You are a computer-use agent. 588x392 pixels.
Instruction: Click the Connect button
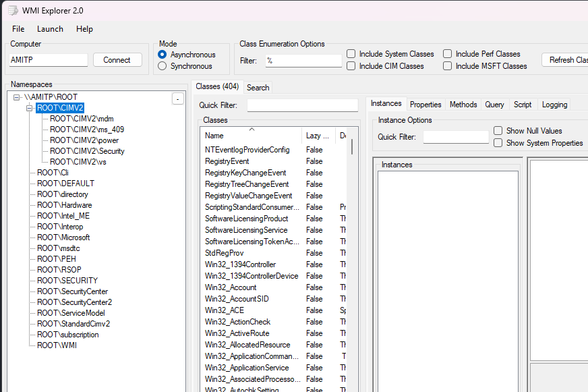(117, 60)
